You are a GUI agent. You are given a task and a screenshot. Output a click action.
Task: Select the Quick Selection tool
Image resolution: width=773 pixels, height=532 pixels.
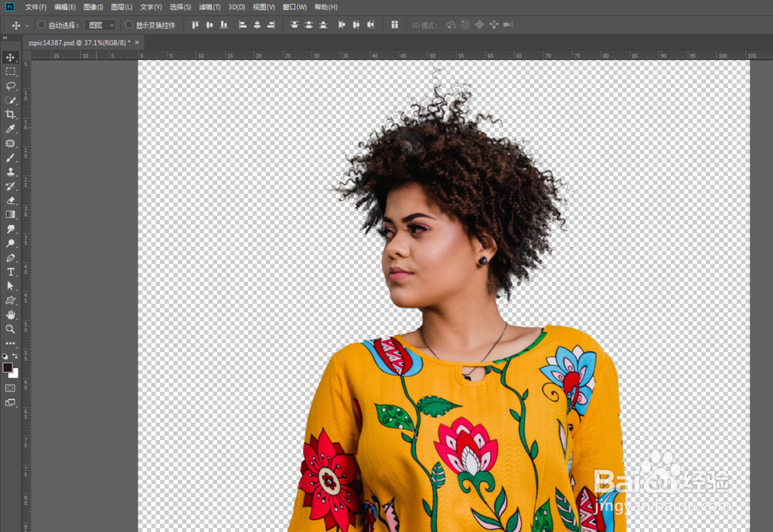(x=10, y=100)
